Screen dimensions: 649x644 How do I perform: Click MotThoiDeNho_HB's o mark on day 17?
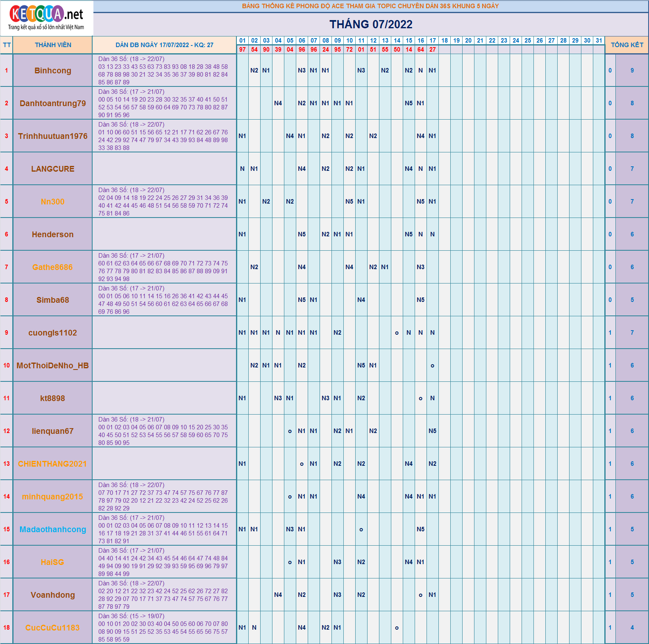coord(433,365)
